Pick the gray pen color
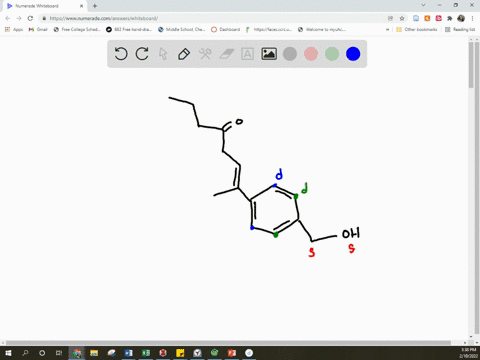Viewport: 480px width, 360px height. coord(290,54)
